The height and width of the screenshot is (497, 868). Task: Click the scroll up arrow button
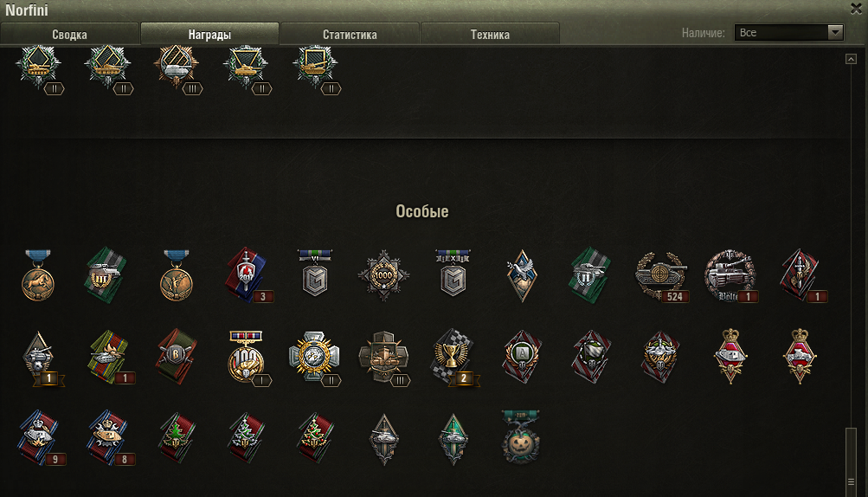[851, 59]
